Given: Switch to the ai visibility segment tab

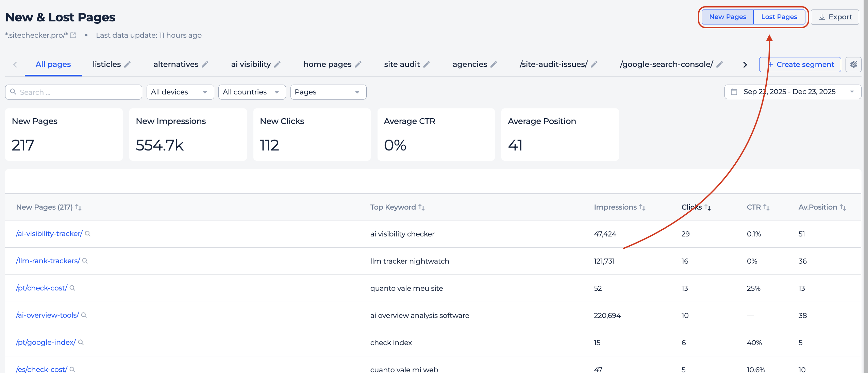Looking at the screenshot, I should click(251, 64).
